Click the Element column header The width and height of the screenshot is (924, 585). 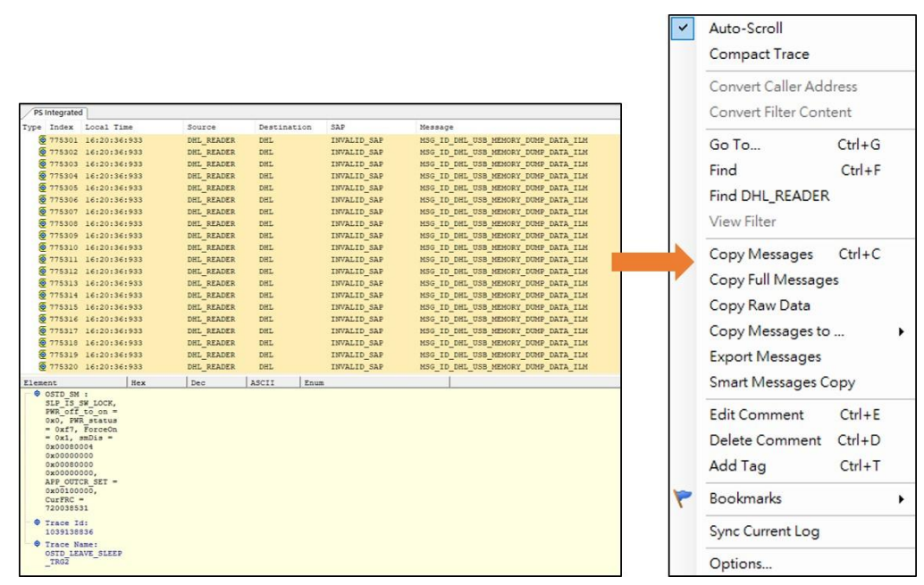[40, 383]
